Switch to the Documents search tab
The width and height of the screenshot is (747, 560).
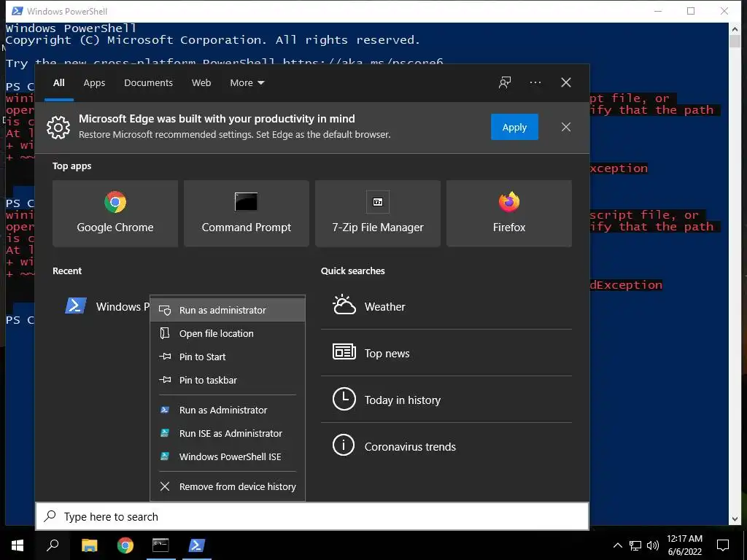point(149,83)
